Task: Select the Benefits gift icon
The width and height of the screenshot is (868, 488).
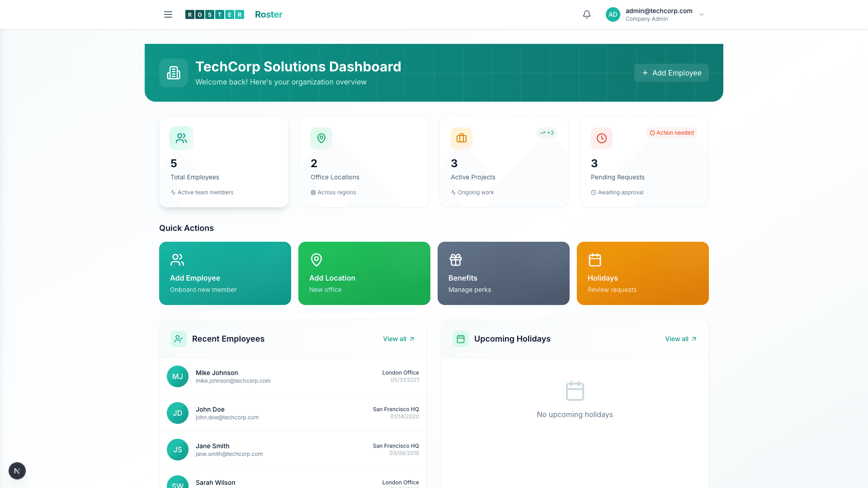Action: click(455, 260)
